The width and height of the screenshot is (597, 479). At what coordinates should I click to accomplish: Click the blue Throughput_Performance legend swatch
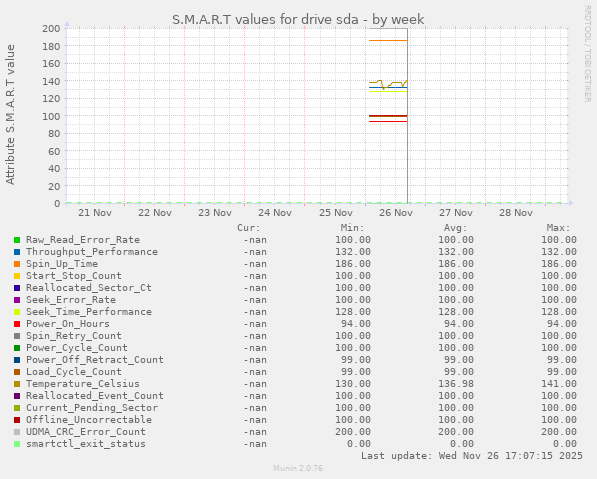pyautogui.click(x=17, y=252)
